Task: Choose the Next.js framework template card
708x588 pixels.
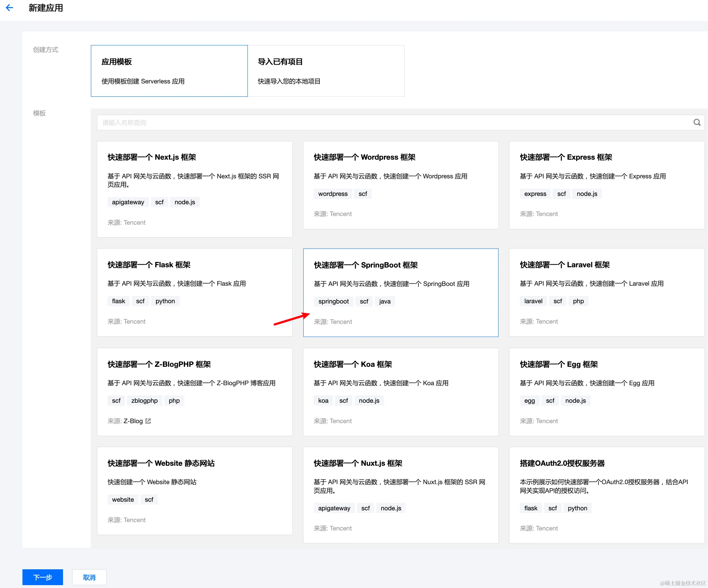Action: pyautogui.click(x=195, y=189)
